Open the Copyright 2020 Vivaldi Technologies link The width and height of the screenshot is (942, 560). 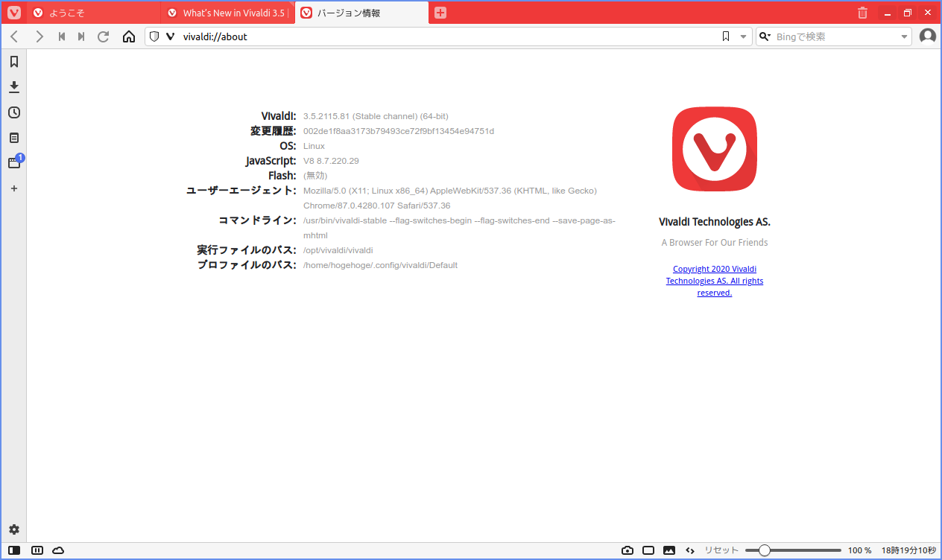(715, 281)
